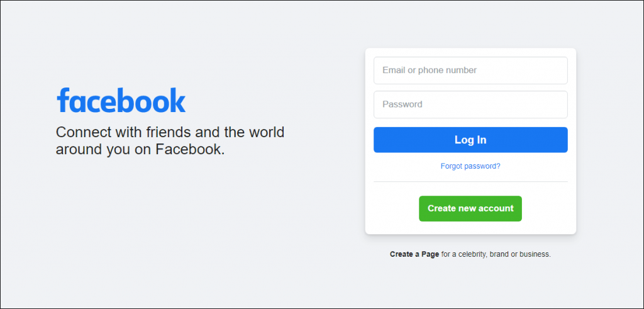The image size is (644, 309).
Task: Click the letter f in facebook logo
Action: tap(62, 99)
